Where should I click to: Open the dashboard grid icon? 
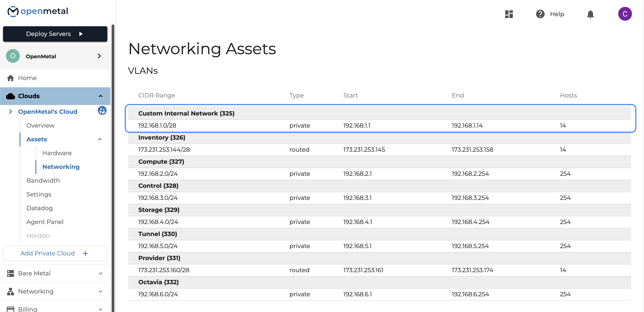509,14
